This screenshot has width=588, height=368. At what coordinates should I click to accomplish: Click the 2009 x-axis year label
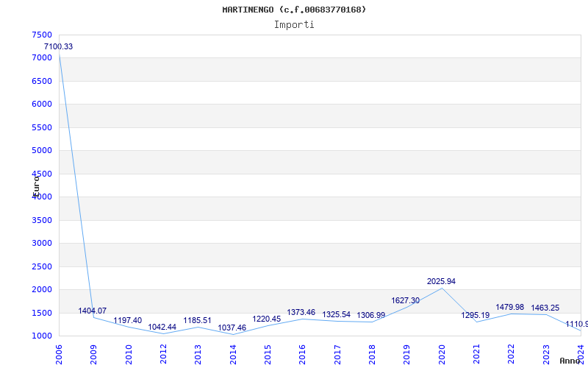click(94, 355)
